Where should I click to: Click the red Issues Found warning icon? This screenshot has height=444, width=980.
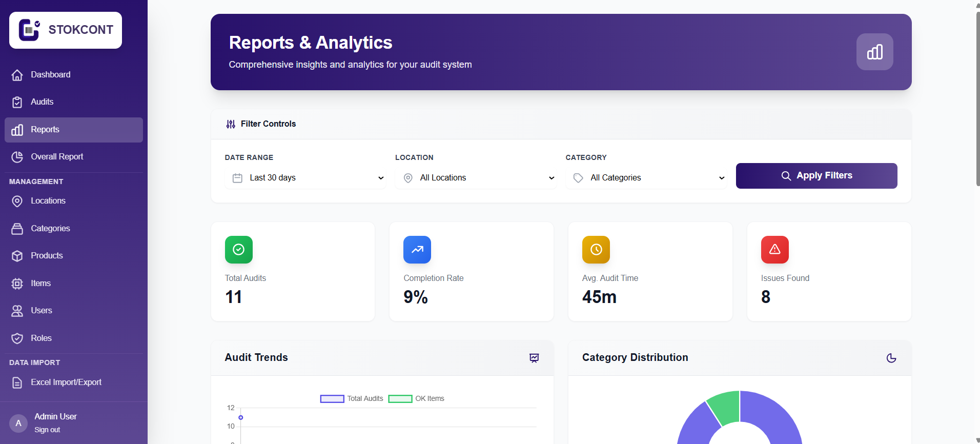[x=774, y=250]
